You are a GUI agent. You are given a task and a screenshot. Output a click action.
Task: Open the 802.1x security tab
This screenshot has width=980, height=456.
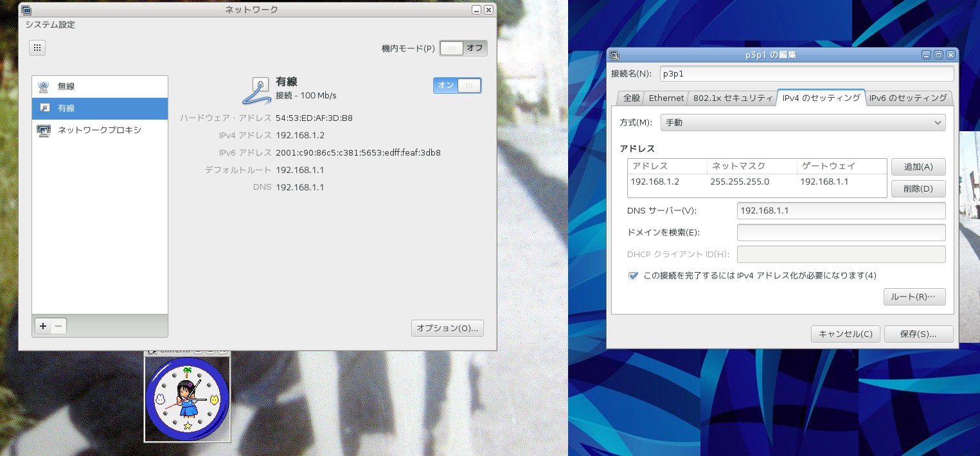tap(733, 98)
